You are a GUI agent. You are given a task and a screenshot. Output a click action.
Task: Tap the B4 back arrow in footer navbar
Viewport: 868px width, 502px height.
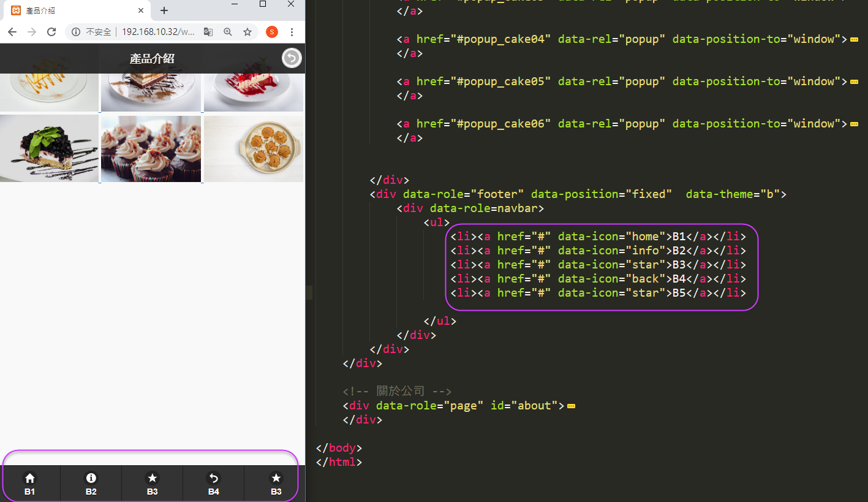point(213,479)
